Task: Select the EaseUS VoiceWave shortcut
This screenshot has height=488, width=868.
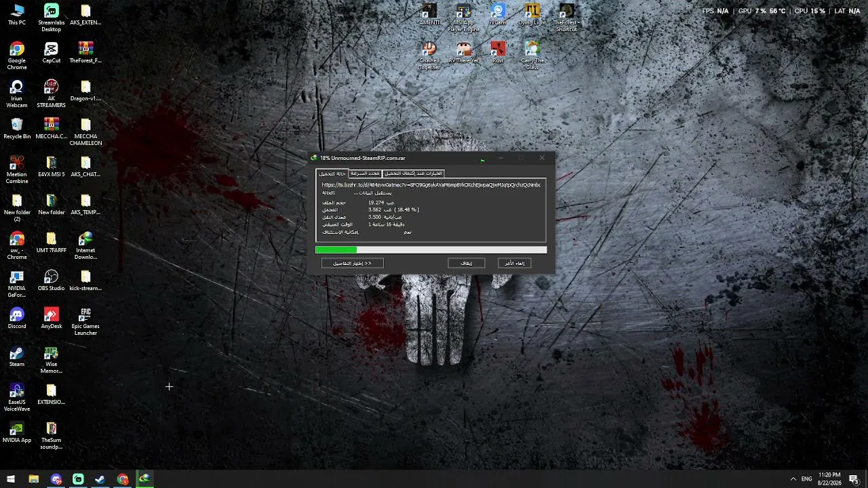Action: tap(17, 398)
